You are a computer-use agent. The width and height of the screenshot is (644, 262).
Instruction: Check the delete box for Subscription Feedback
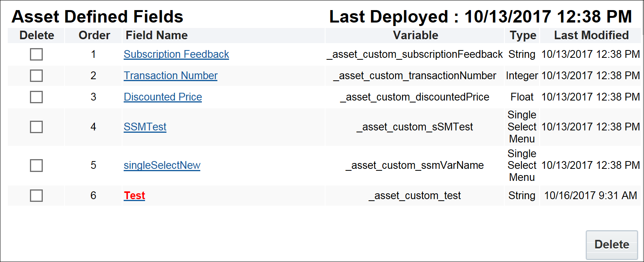click(x=36, y=54)
